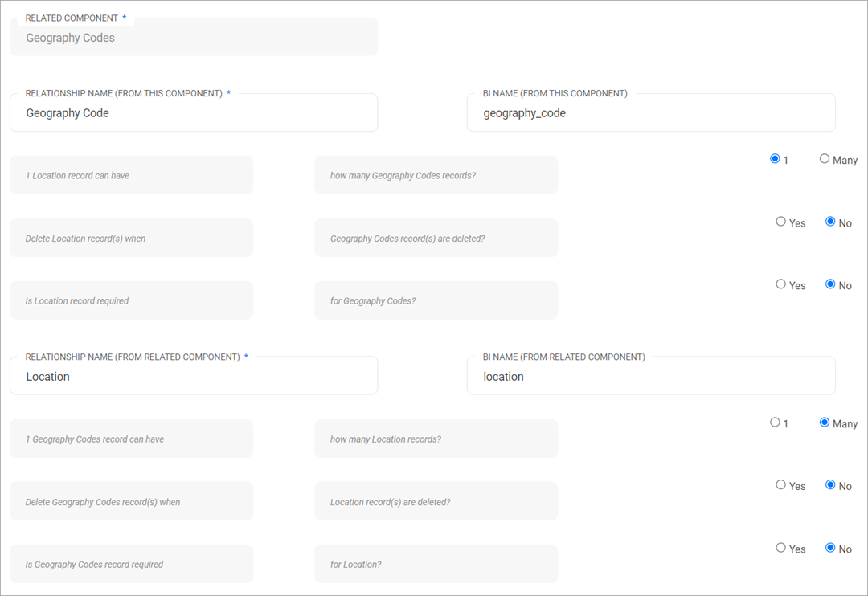
Task: Click the Relationship Name field containing Location
Action: (x=193, y=375)
